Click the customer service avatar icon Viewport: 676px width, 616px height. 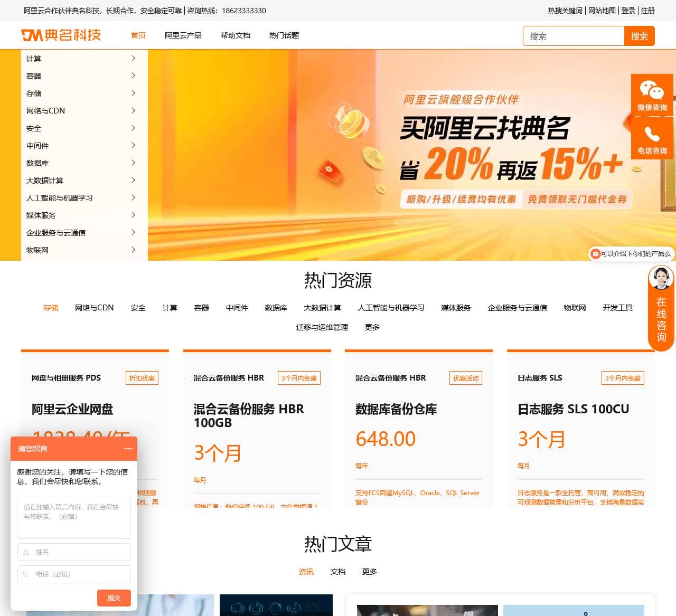(x=661, y=278)
